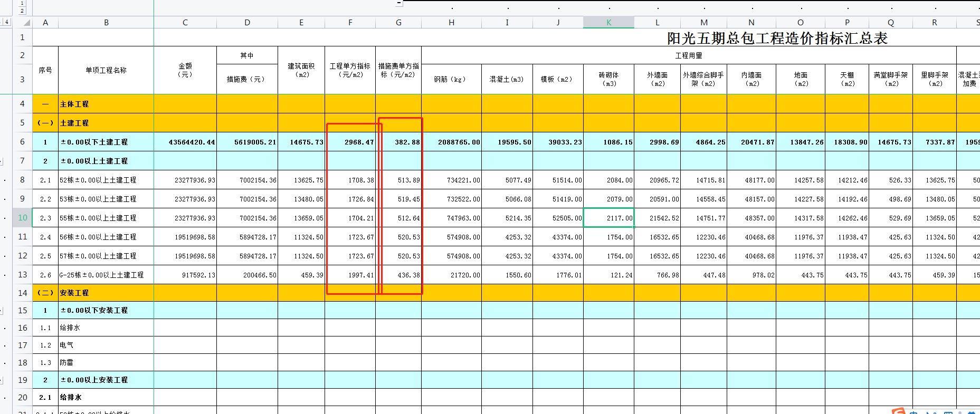
Task: Show row outline level 4
Action: (x=6, y=22)
